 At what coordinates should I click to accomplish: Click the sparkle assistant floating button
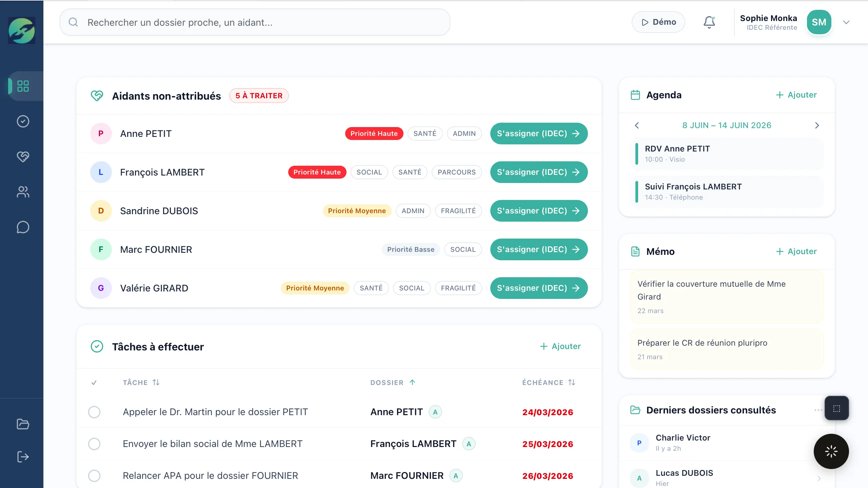pyautogui.click(x=831, y=451)
